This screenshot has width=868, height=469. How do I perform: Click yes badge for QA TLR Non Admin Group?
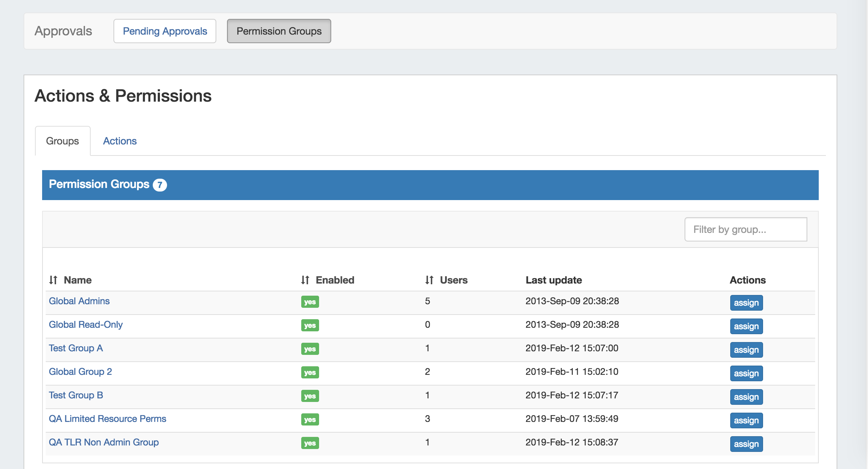[x=310, y=443]
